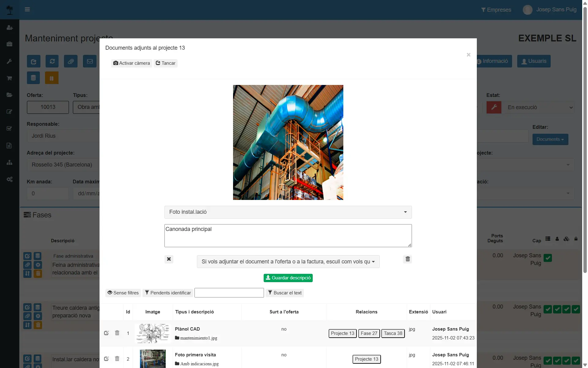Edit document row 1, Plànol CAD
The height and width of the screenshot is (368, 588).
(x=106, y=333)
